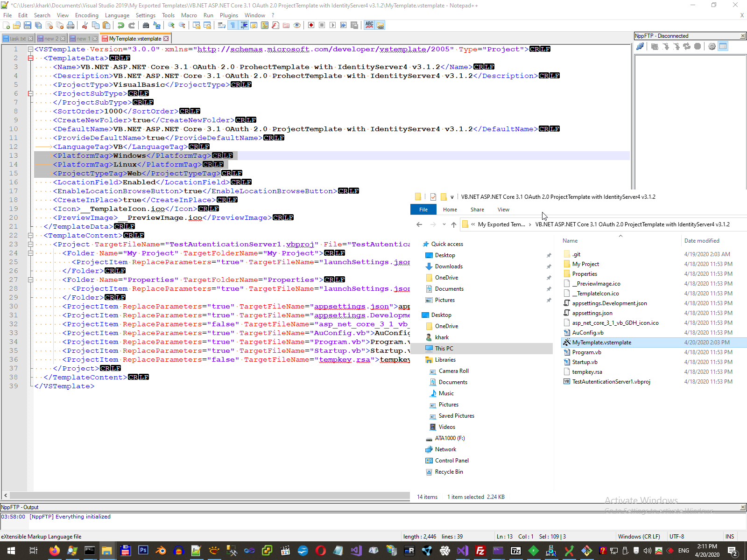Click the Zoom Out toolbar icon
Screen dimensions: 747x560
[x=182, y=25]
